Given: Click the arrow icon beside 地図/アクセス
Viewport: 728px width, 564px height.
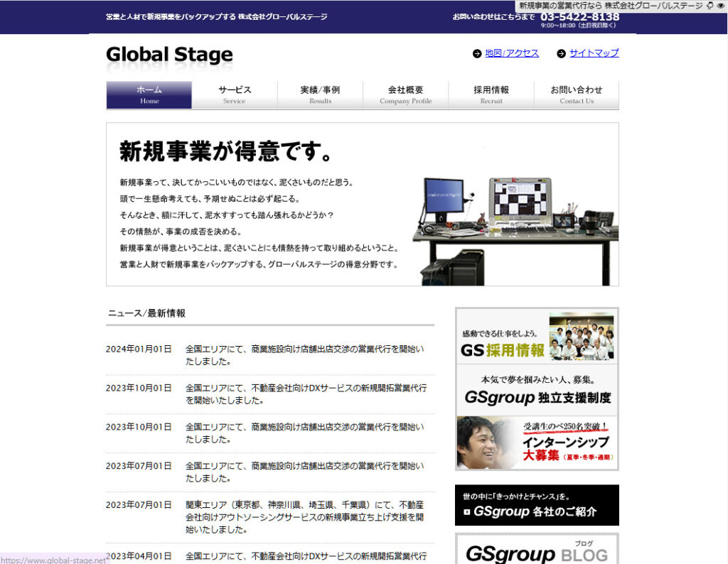Looking at the screenshot, I should 477,53.
